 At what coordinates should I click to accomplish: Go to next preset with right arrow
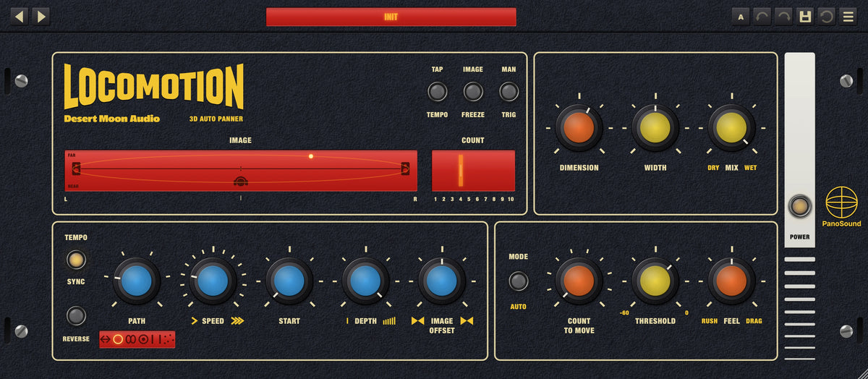pyautogui.click(x=41, y=15)
